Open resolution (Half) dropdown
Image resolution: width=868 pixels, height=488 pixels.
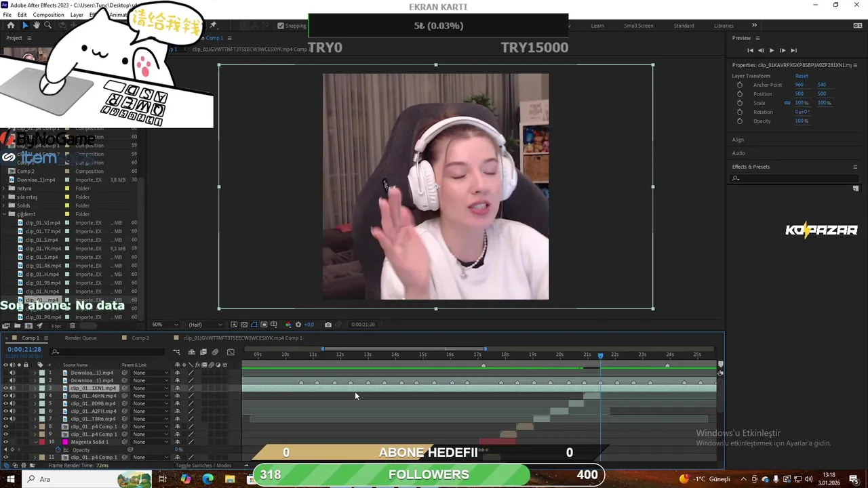coord(205,325)
